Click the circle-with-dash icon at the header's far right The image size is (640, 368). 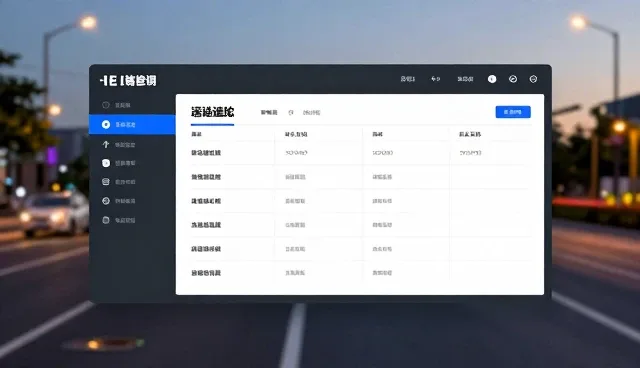(533, 79)
